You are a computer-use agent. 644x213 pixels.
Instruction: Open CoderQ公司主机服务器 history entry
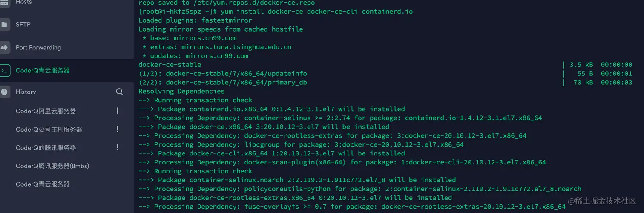pos(49,130)
